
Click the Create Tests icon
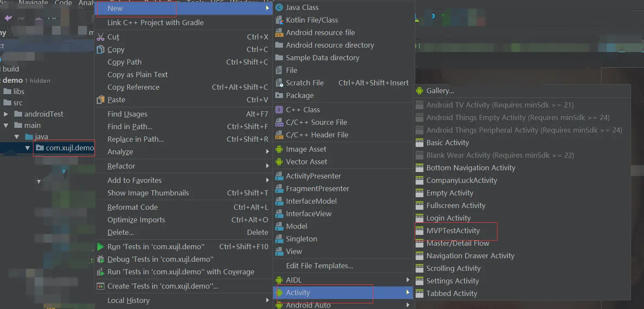101,286
